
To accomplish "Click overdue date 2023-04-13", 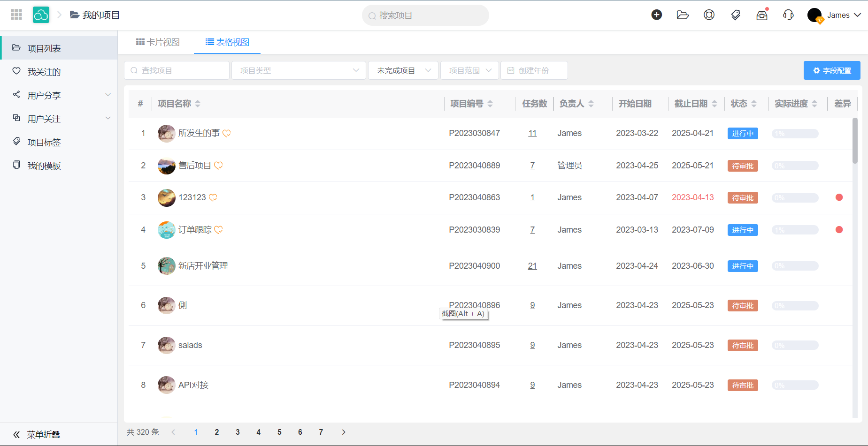I will point(693,197).
